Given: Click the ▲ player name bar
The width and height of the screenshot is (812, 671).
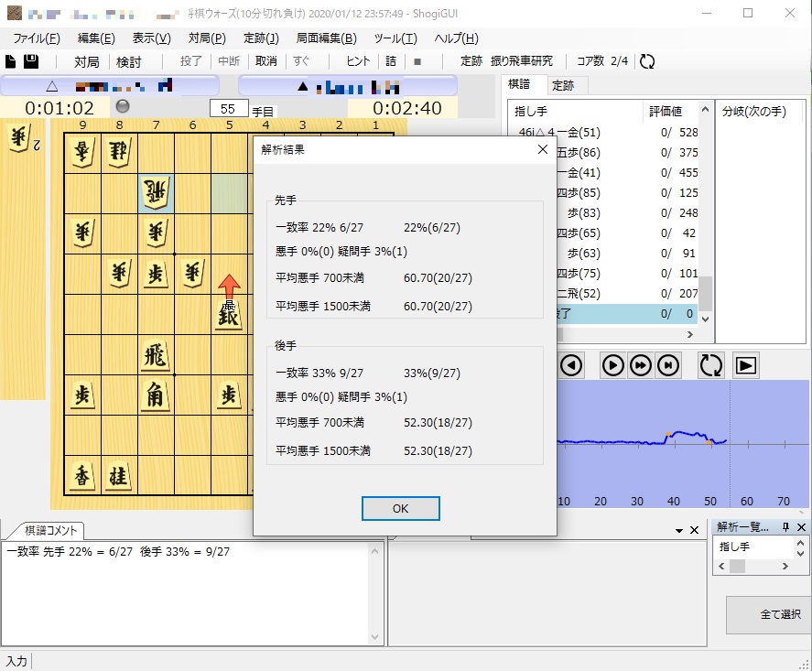Looking at the screenshot, I should click(348, 86).
